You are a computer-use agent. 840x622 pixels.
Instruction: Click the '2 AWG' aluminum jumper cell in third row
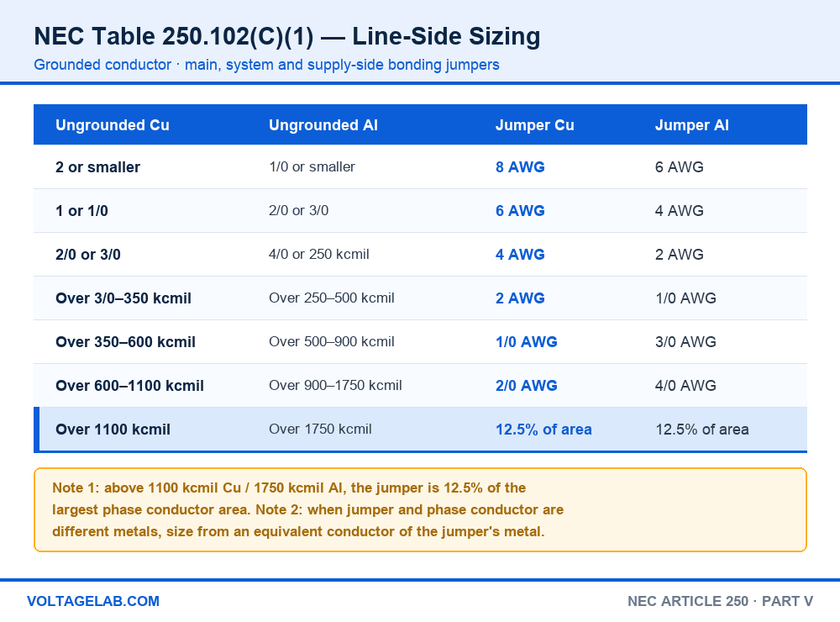click(x=680, y=255)
